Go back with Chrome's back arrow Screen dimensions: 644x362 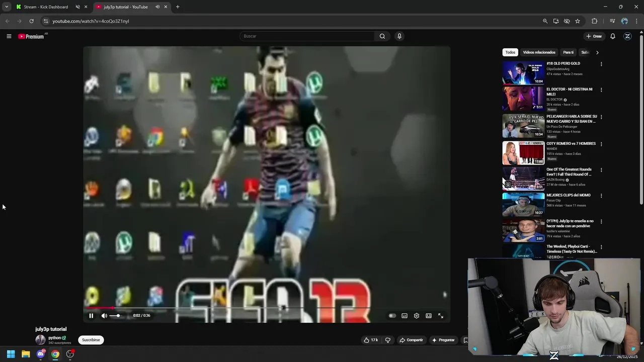[x=7, y=21]
